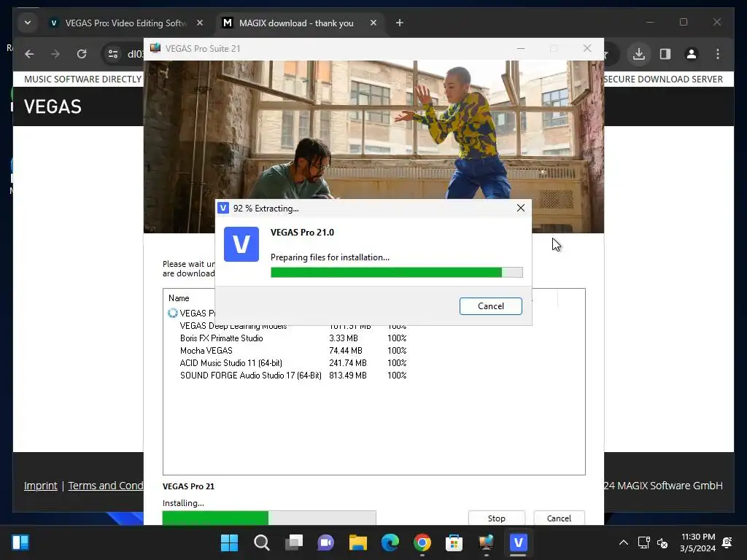Stop the VEGAS Pro Suite installation

496,518
